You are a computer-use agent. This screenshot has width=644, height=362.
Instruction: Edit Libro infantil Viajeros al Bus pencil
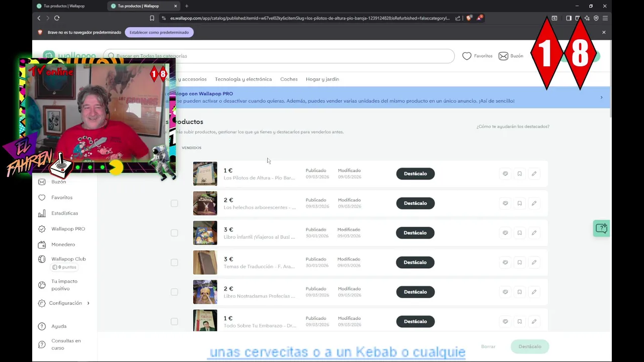click(534, 233)
